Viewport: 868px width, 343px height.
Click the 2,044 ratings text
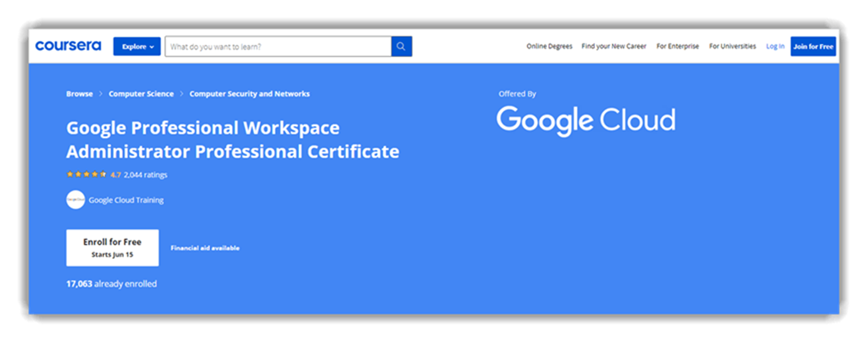point(145,175)
